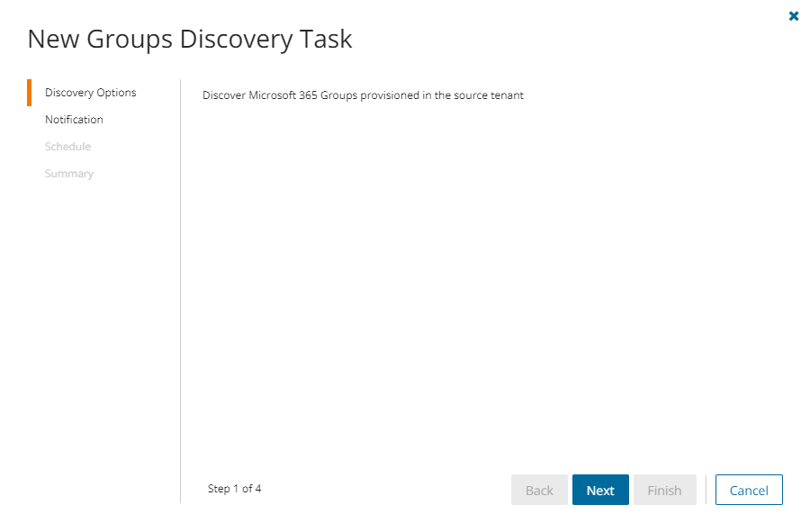The height and width of the screenshot is (532, 810).
Task: Select the greyed-out Schedule step
Action: click(x=67, y=147)
